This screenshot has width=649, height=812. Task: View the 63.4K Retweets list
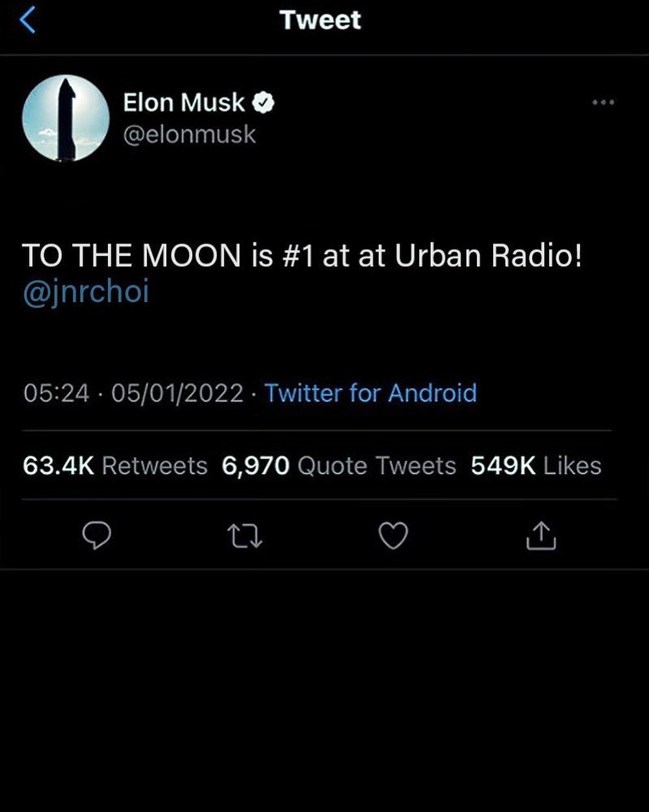[x=115, y=465]
